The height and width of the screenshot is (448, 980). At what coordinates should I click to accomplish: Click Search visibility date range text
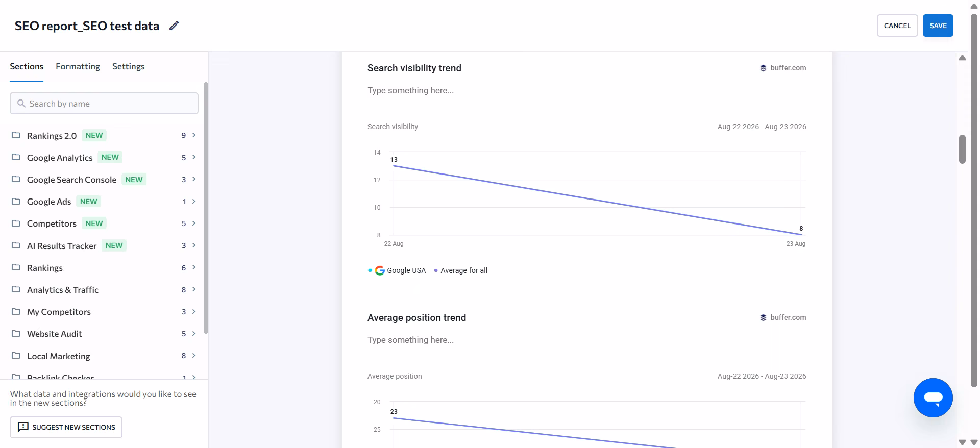[x=762, y=127]
